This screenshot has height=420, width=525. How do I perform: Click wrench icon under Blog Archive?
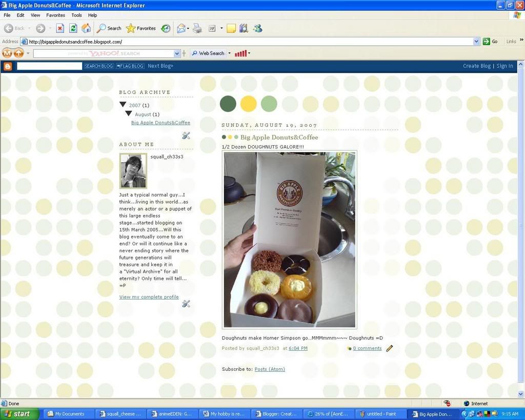click(x=186, y=135)
